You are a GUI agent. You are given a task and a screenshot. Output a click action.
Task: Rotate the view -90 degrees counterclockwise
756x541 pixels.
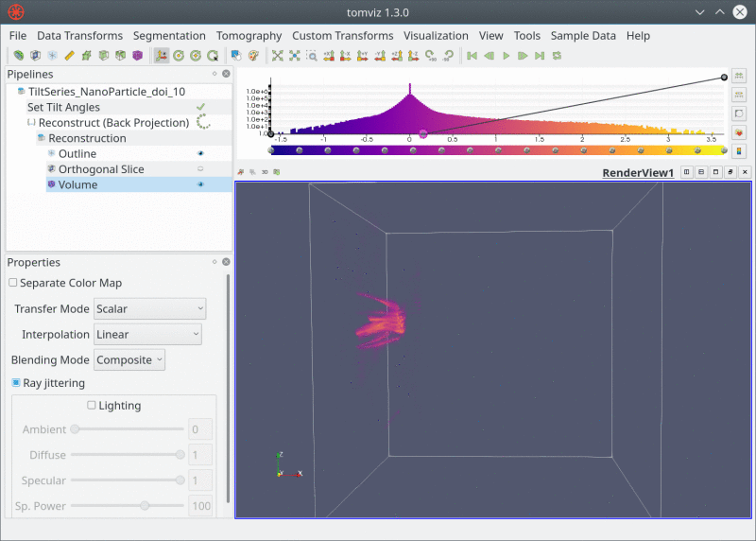click(x=448, y=56)
